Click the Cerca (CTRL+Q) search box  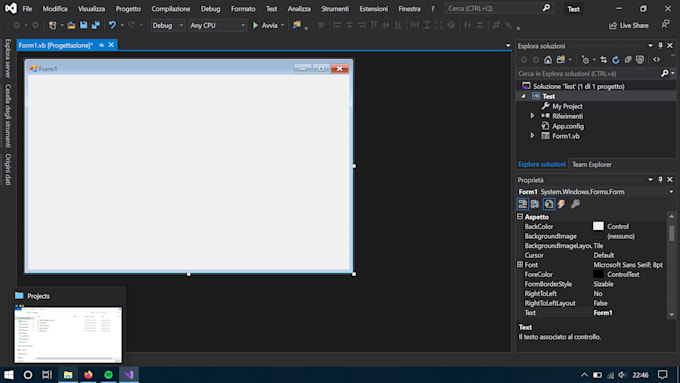(499, 8)
